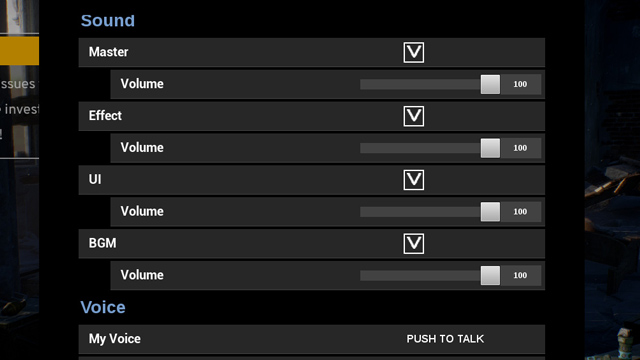This screenshot has width=640, height=360.
Task: Disable the UI sound checkbox
Action: [413, 180]
